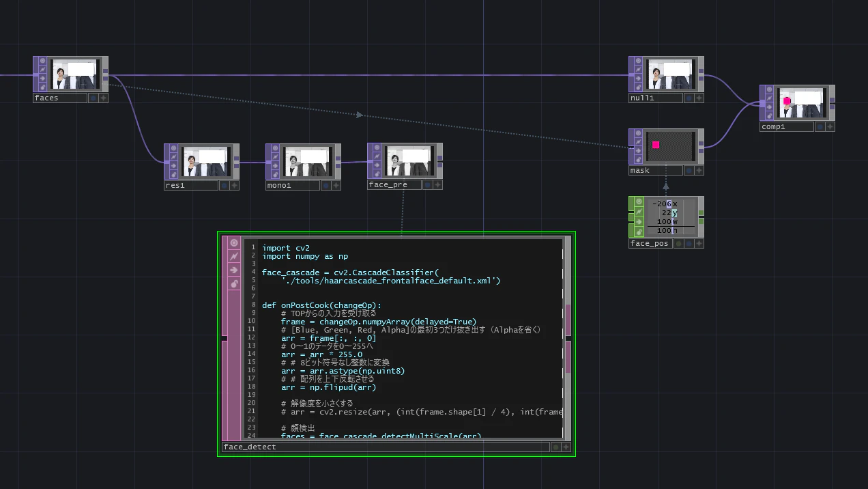Screen dimensions: 868x489
Task: Click the comp1 node preview thumbnail
Action: 802,102
